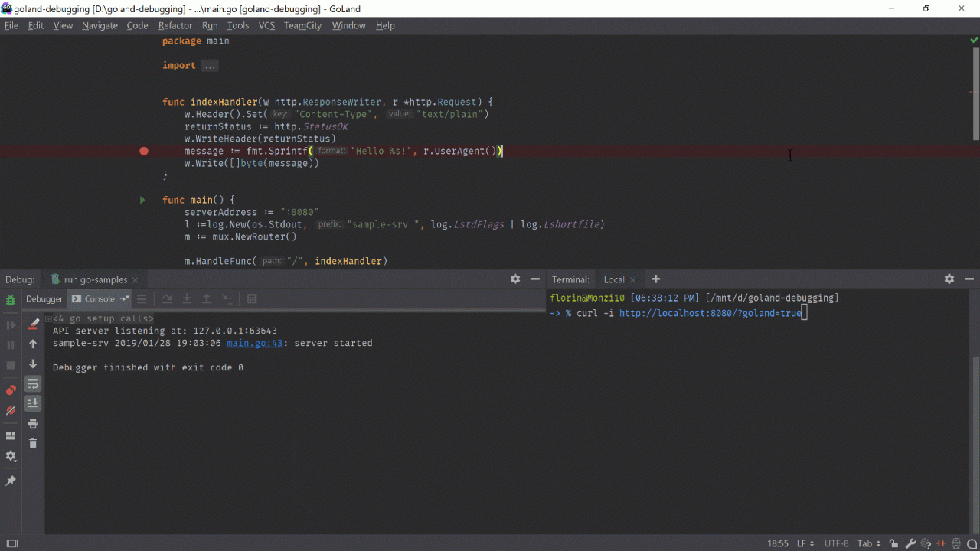Open the Tools menu
Screen dimensions: 980x551
238,25
